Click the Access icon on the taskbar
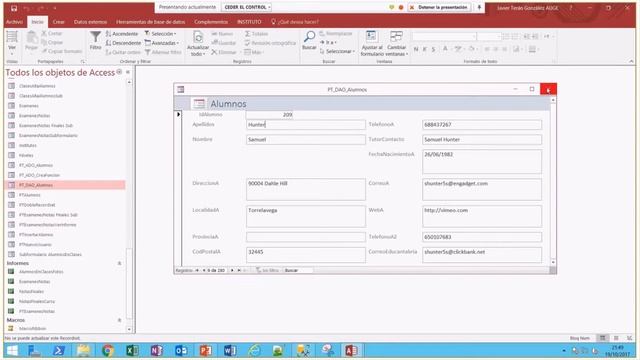The height and width of the screenshot is (360, 640). (352, 350)
